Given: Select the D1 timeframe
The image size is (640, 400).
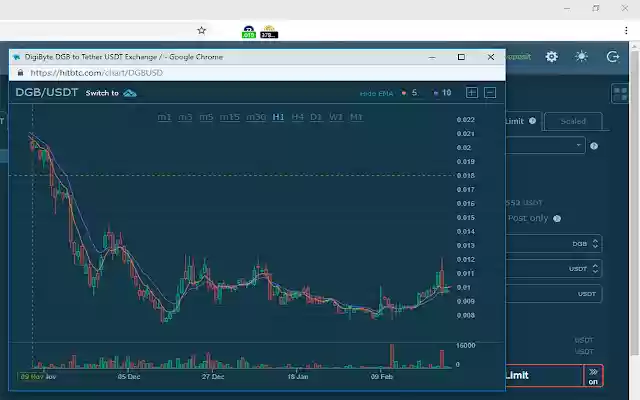Looking at the screenshot, I should tap(316, 117).
